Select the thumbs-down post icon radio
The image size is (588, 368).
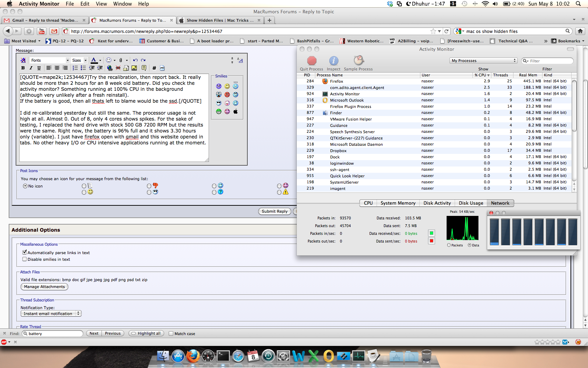tap(149, 186)
